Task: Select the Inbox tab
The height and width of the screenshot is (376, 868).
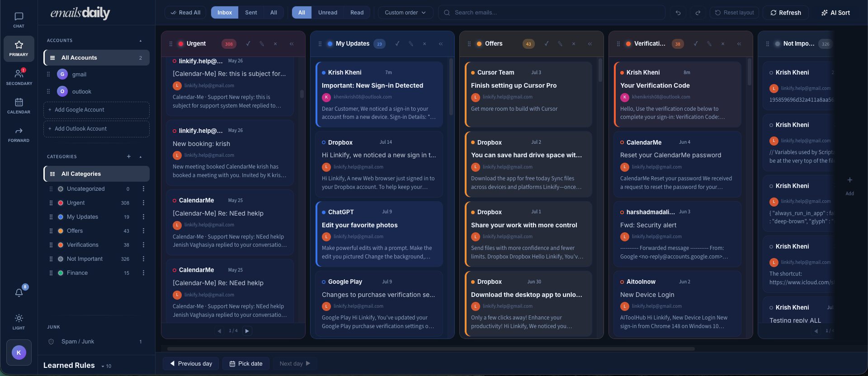Action: pyautogui.click(x=225, y=13)
